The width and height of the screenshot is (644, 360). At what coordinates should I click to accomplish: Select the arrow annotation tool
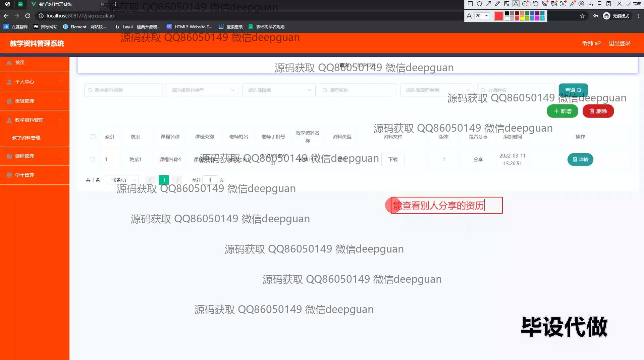488,4
